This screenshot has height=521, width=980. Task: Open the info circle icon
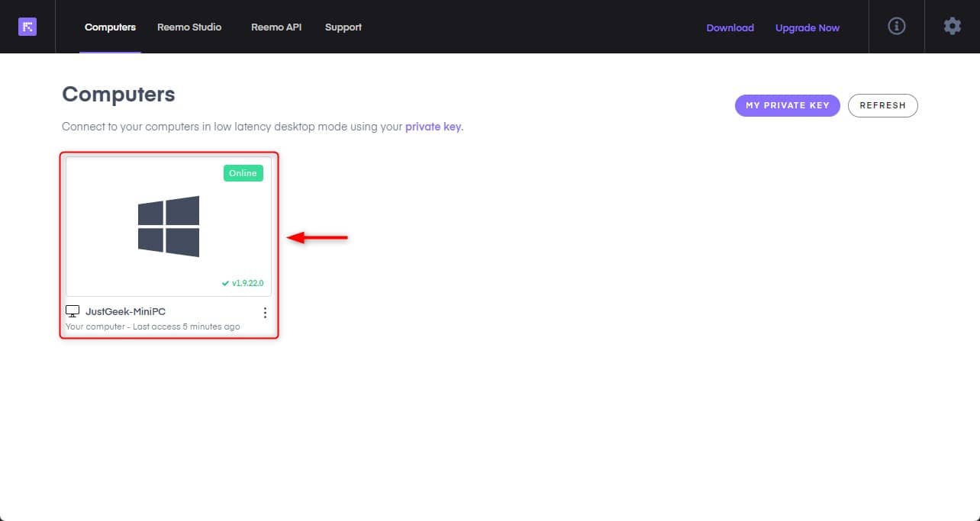[x=897, y=26]
